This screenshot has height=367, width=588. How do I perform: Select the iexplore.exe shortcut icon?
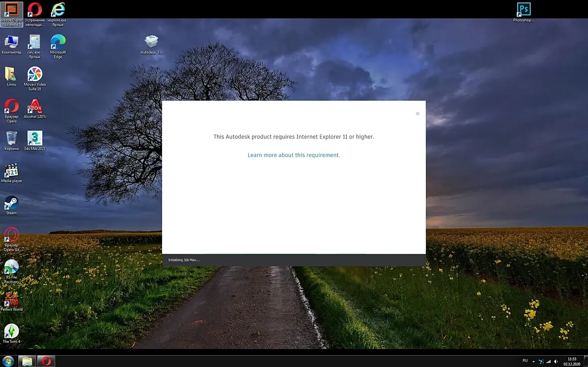coord(58,14)
